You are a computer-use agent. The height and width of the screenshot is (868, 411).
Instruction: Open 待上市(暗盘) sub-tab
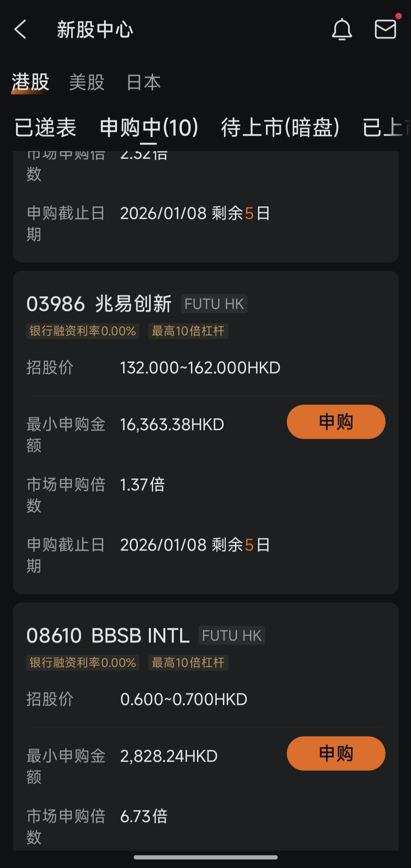click(x=280, y=127)
